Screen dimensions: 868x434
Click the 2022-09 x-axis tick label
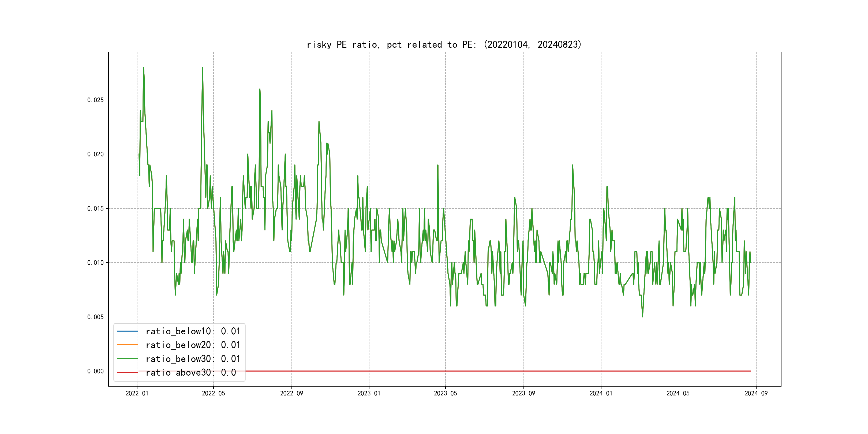pyautogui.click(x=291, y=393)
